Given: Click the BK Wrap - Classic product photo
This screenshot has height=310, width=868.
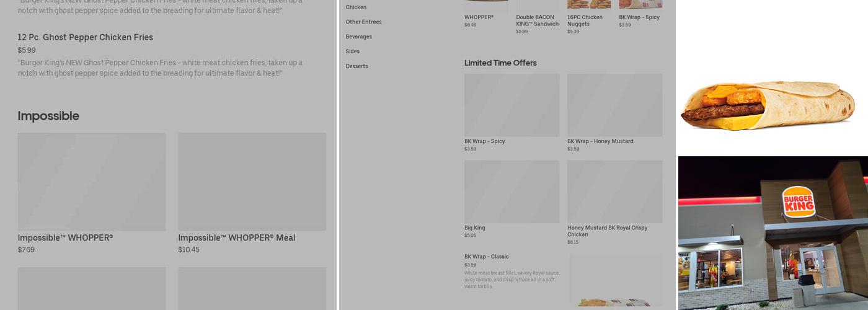Looking at the screenshot, I should 616,280.
